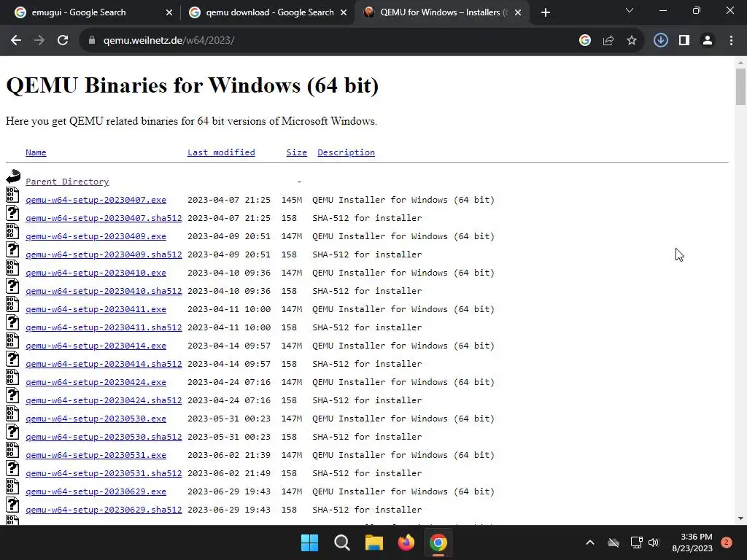Select QEMU for Windows – Installers tab
Viewport: 747px width, 560px height.
[x=442, y=13]
